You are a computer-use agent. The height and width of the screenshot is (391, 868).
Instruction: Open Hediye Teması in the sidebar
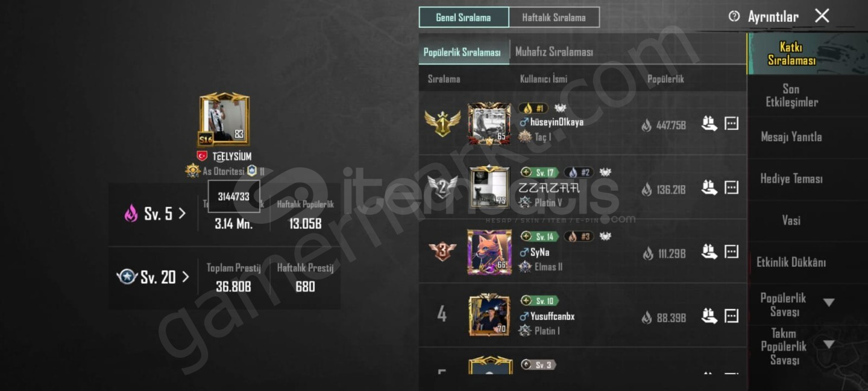pyautogui.click(x=791, y=179)
